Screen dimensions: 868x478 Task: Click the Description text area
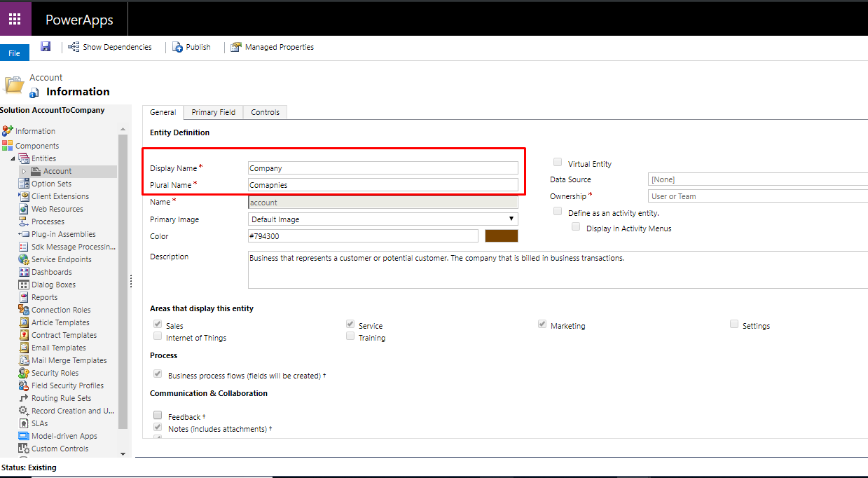[x=558, y=270]
